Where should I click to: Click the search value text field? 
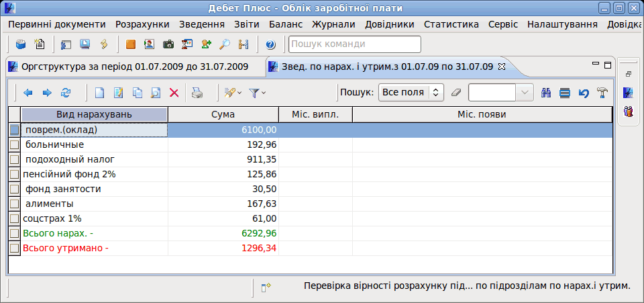(x=492, y=93)
